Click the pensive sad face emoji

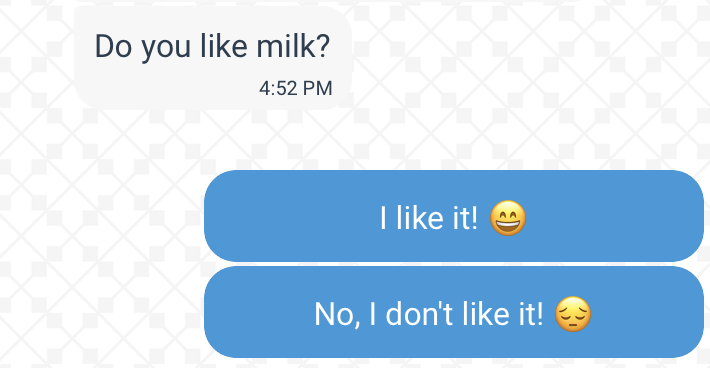click(x=573, y=314)
